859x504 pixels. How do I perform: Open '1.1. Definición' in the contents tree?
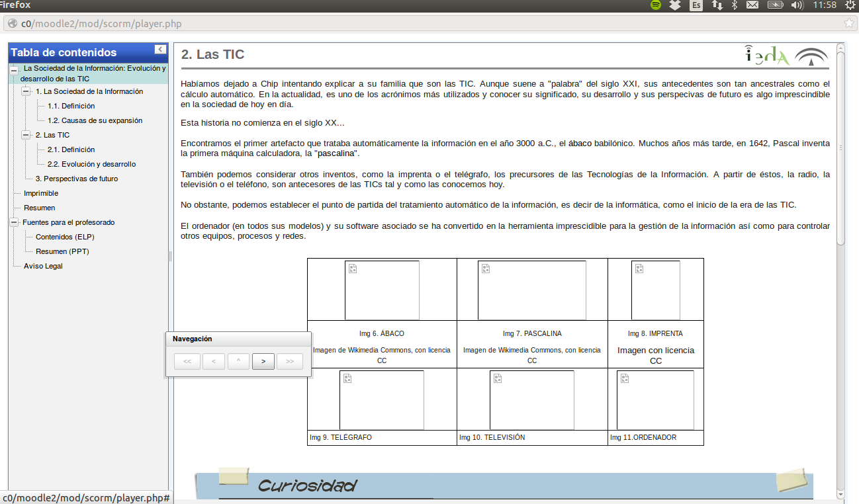coord(71,106)
